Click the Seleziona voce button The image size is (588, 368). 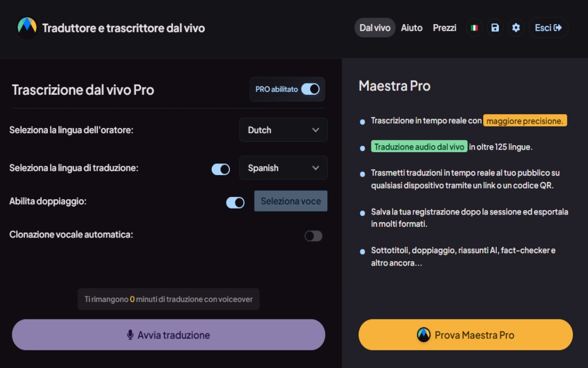(x=291, y=201)
